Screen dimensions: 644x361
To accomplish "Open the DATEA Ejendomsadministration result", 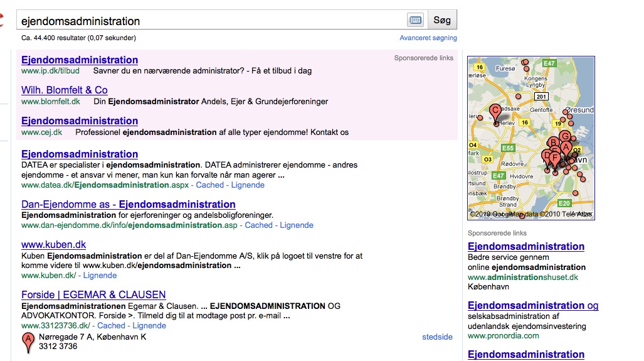I will pos(80,154).
